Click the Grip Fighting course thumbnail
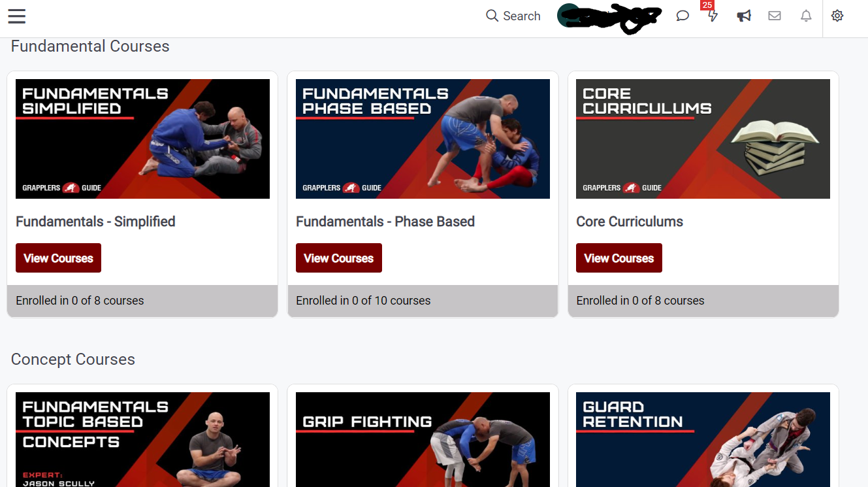This screenshot has height=487, width=868. point(423,439)
